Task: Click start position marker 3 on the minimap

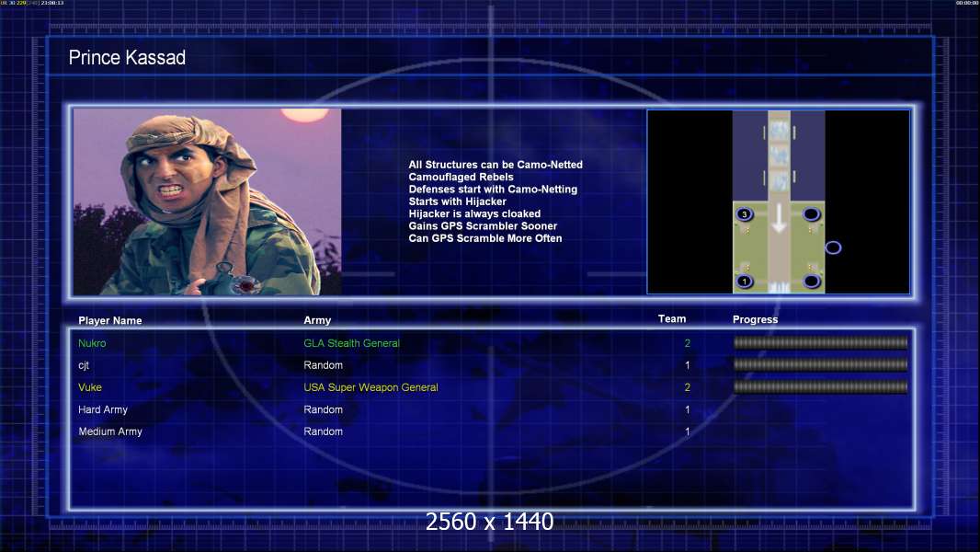Action: (x=745, y=214)
